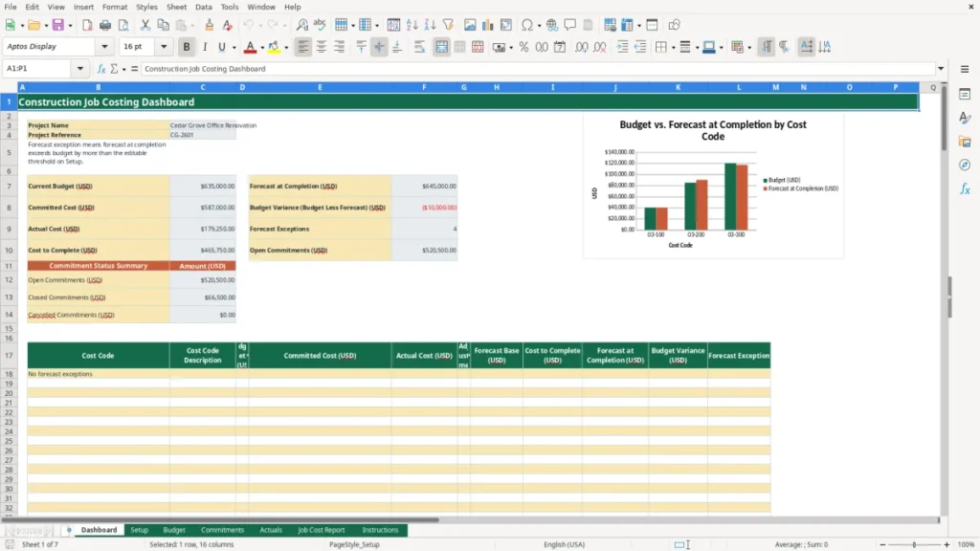Open the Data menu
The image size is (980, 551).
[x=203, y=7]
